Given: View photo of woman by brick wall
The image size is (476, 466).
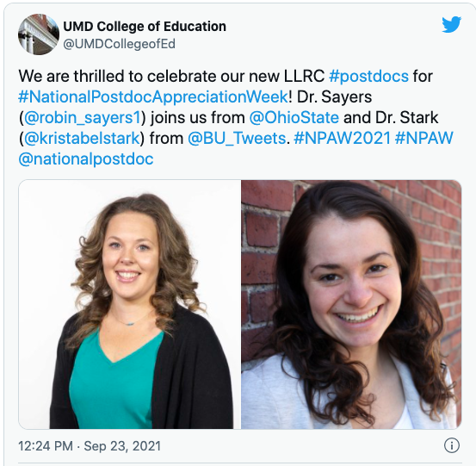Looking at the screenshot, I should coord(351,304).
